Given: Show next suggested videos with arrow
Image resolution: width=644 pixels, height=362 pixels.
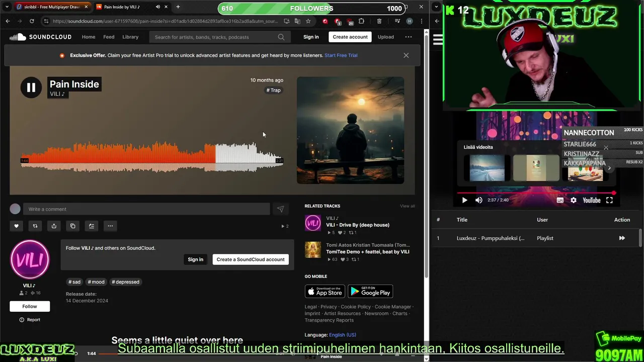Looking at the screenshot, I should point(609,168).
